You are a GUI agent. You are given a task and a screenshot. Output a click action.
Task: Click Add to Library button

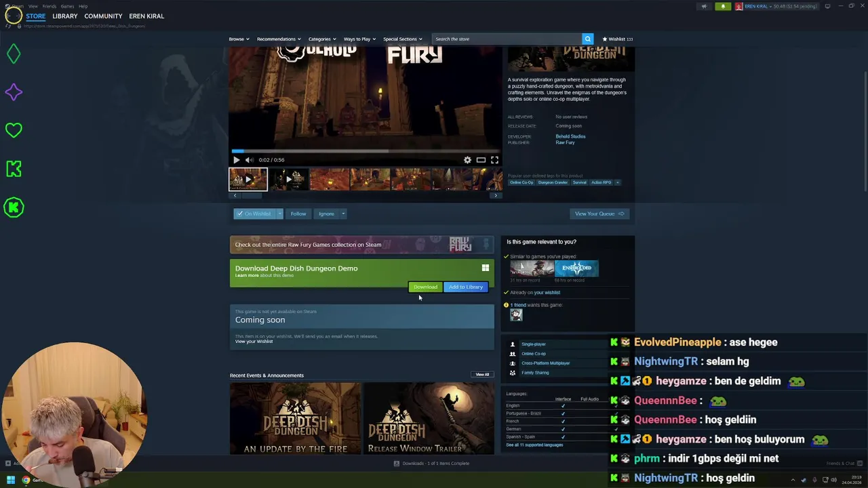[x=466, y=287]
